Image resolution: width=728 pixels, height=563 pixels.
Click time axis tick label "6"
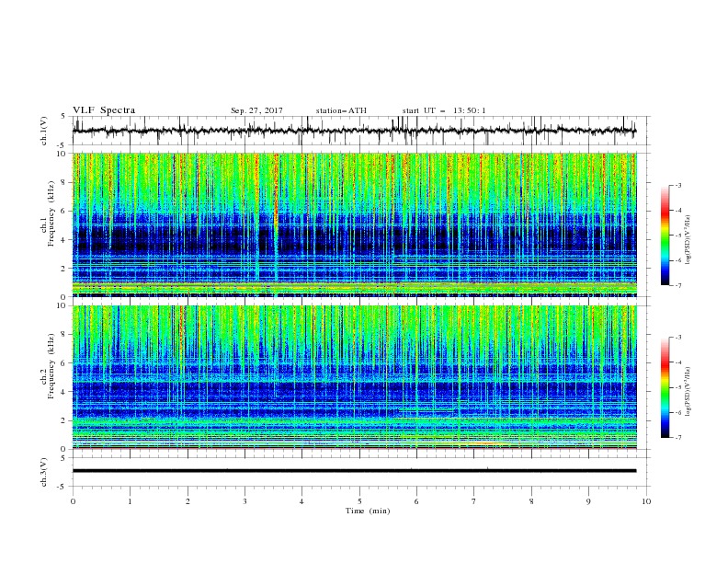416,501
